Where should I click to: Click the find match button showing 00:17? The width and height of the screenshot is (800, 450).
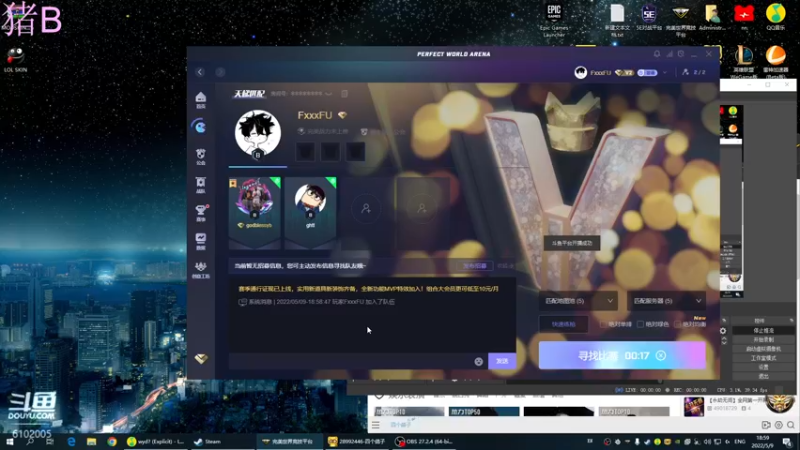622,355
